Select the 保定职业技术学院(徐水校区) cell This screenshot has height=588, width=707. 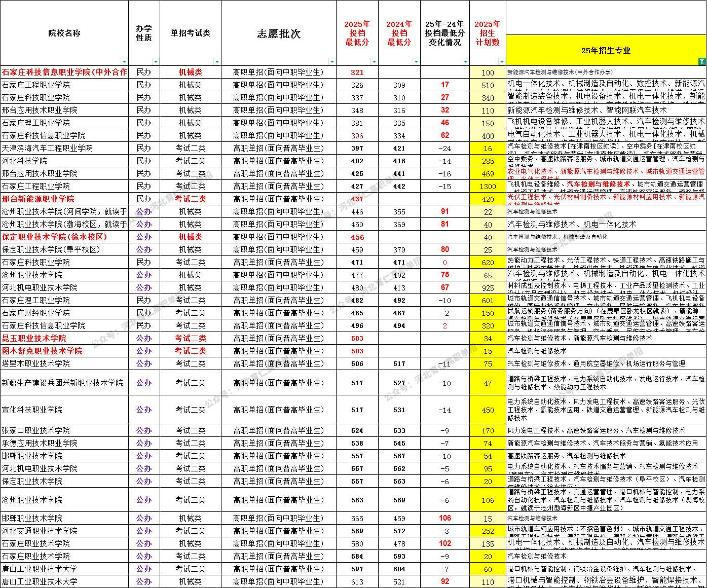[x=64, y=237]
